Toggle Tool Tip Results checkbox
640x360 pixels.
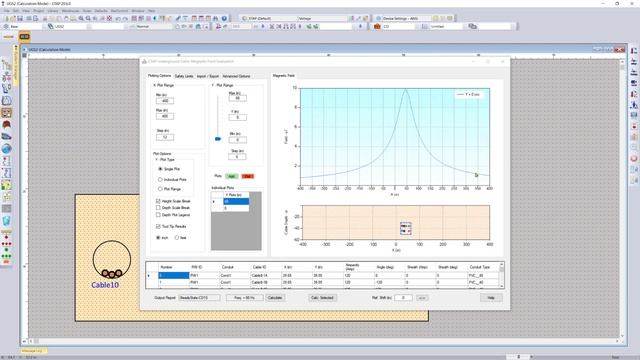point(158,226)
